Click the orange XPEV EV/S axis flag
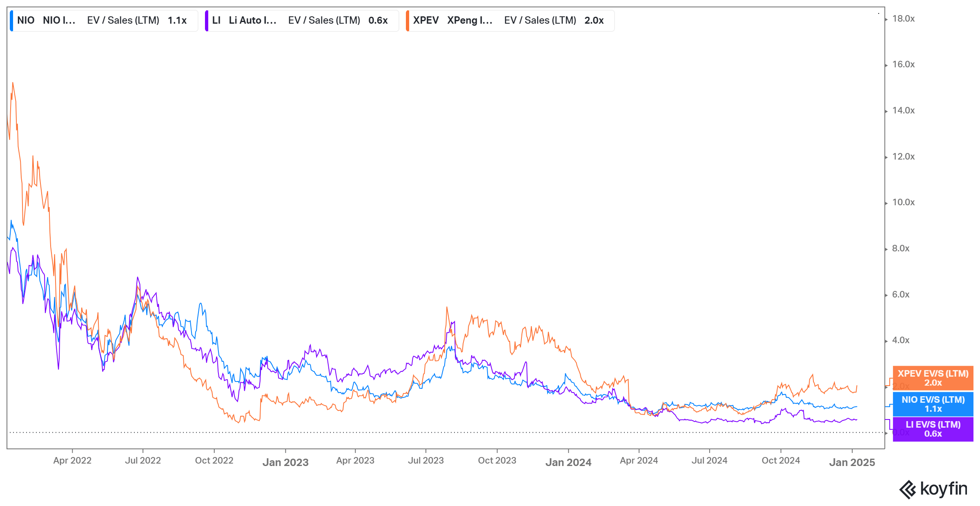Screen dimensions: 980x506 coord(933,378)
